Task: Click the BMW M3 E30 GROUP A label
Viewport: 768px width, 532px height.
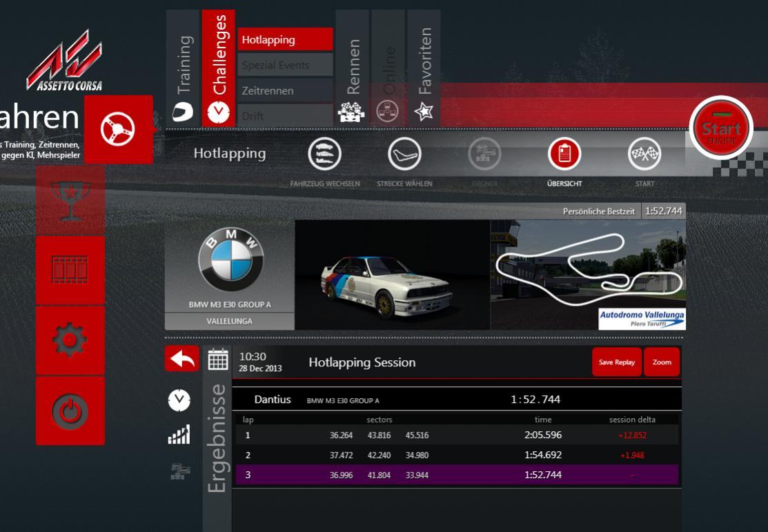Action: pos(230,305)
